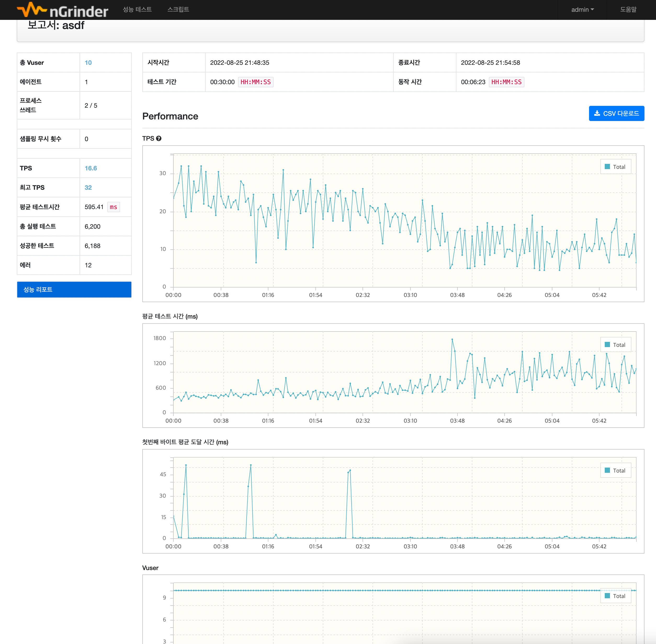Image resolution: width=656 pixels, height=644 pixels.
Task: Click the 최고 TPS value 32
Action: [88, 187]
